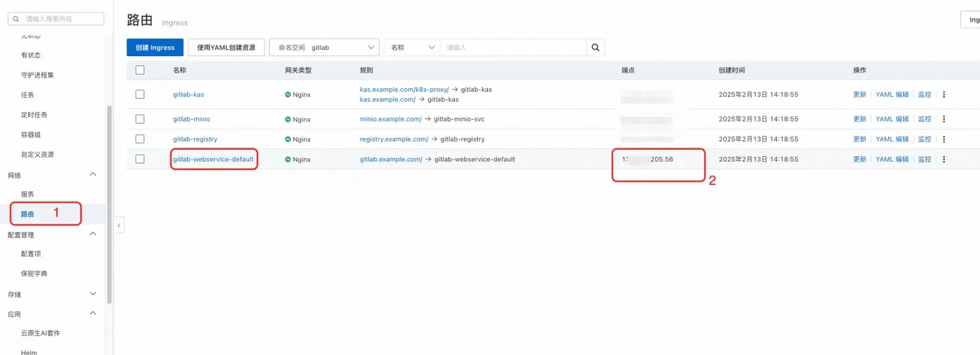Click the kas.example.com/k8s-proxy/ rule link
This screenshot has width=980, height=355.
coord(404,90)
